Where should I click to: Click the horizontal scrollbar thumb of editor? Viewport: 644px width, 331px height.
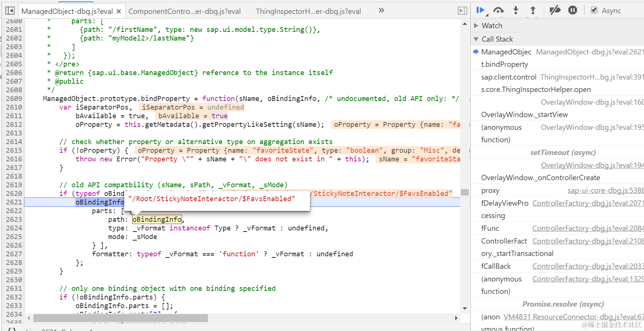[x=120, y=318]
